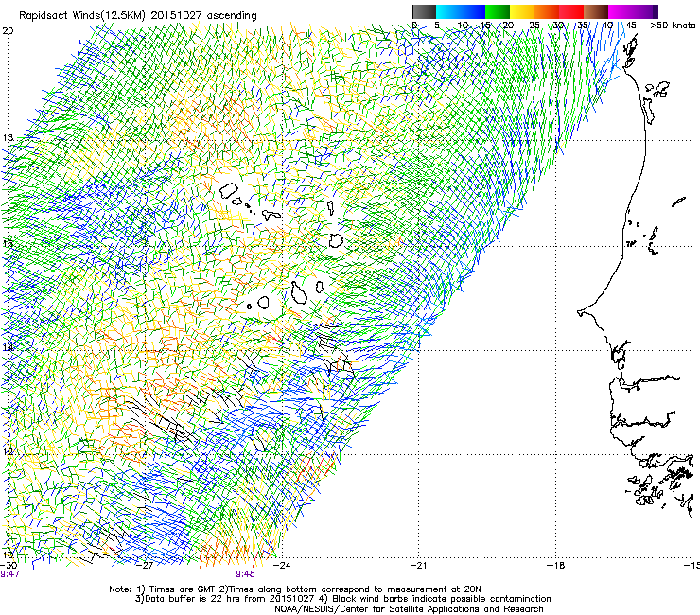
Task: Click the longitude label '-18'
Action: 556,566
